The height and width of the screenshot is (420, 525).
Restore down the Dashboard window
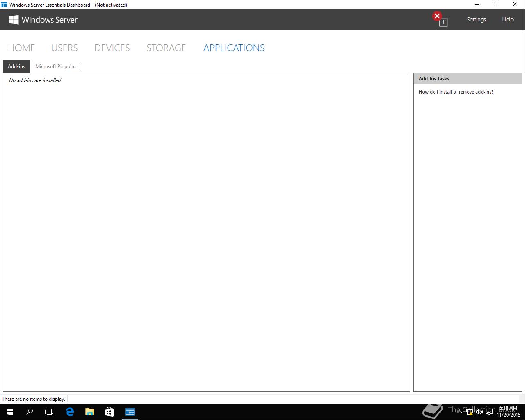(x=496, y=5)
